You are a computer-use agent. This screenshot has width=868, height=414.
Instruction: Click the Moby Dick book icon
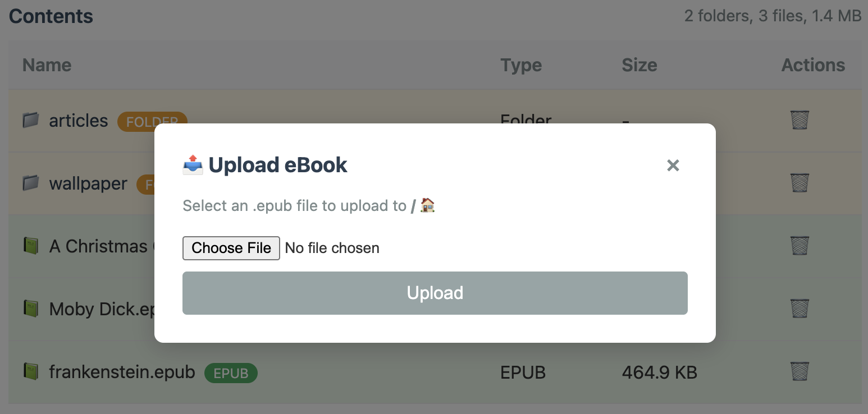tap(31, 309)
